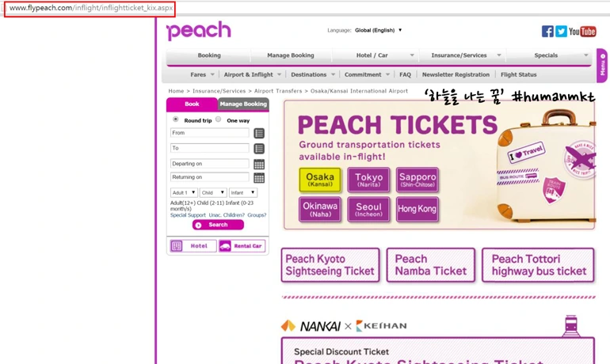
Task: Click the Returning on field
Action: tap(210, 177)
